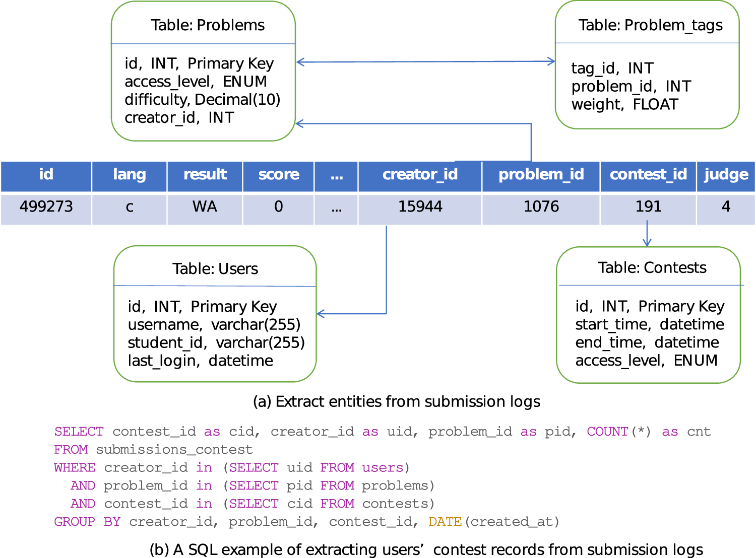Click 'DATE(created_at)' in GROUP BY line
Image resolution: width=756 pixels, height=558 pixels.
click(x=494, y=522)
